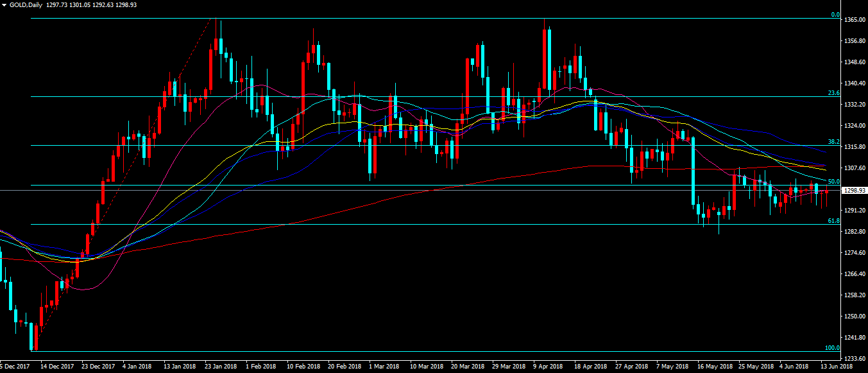Click the 1 Feb 2018 date label
This screenshot has height=373, width=868.
(261, 367)
